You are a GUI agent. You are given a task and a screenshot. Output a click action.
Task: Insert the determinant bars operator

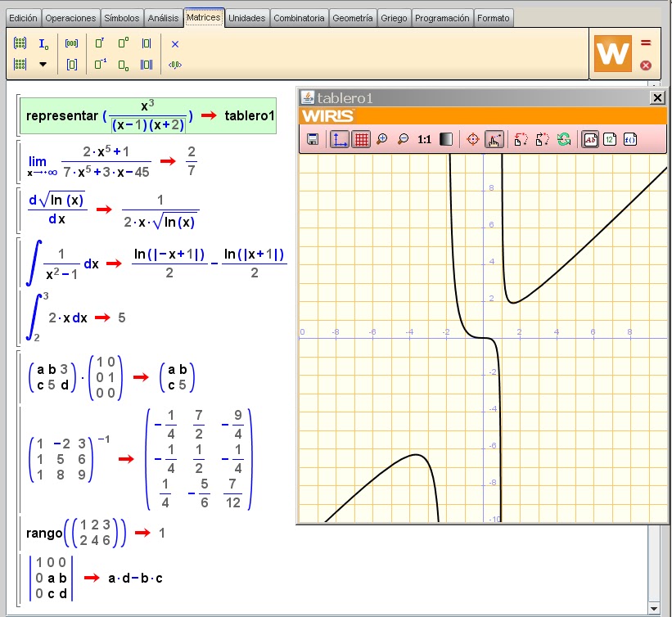click(147, 43)
